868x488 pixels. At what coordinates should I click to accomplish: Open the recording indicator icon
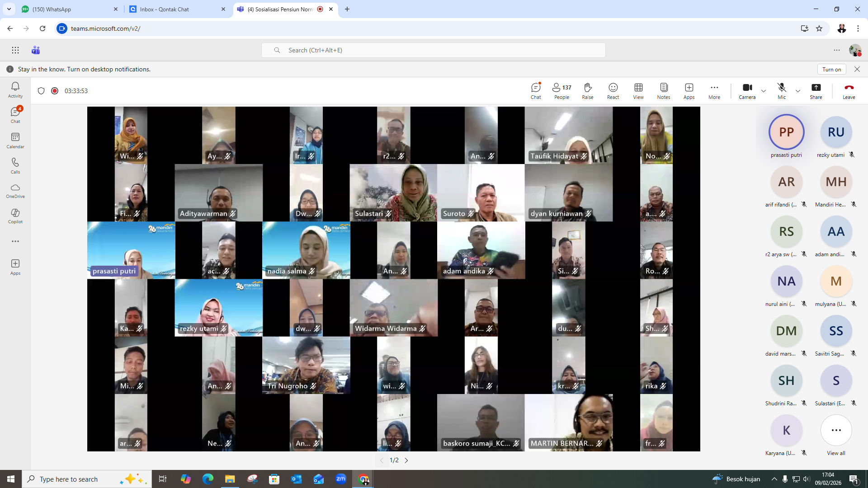55,91
